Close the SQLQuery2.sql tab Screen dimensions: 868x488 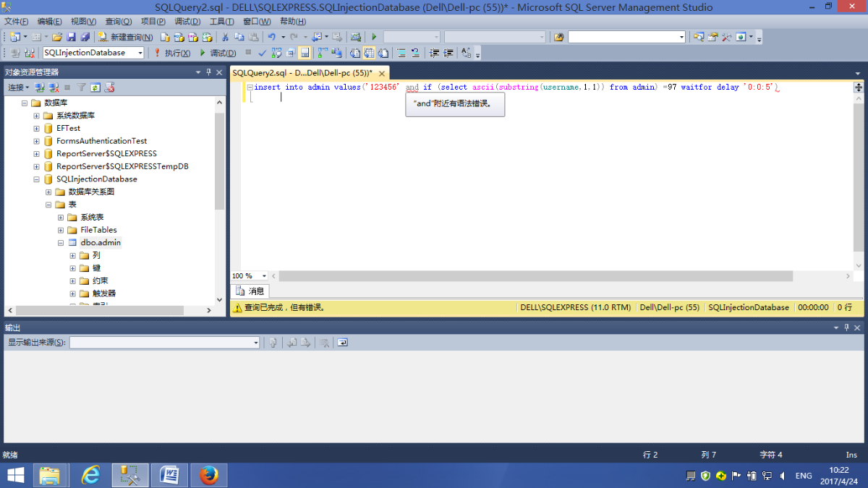(x=382, y=73)
